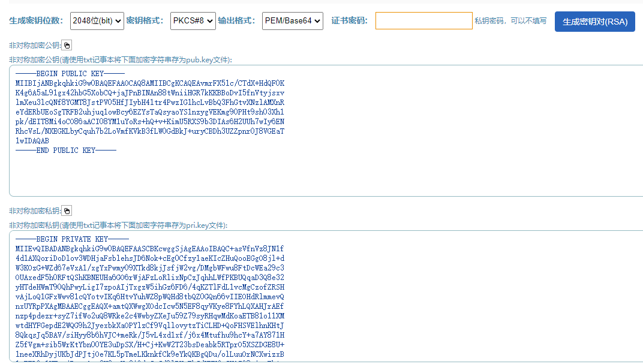
Task: Click the public key line starting MIIBIjANBgkqhkiG9w0
Action: point(150,83)
